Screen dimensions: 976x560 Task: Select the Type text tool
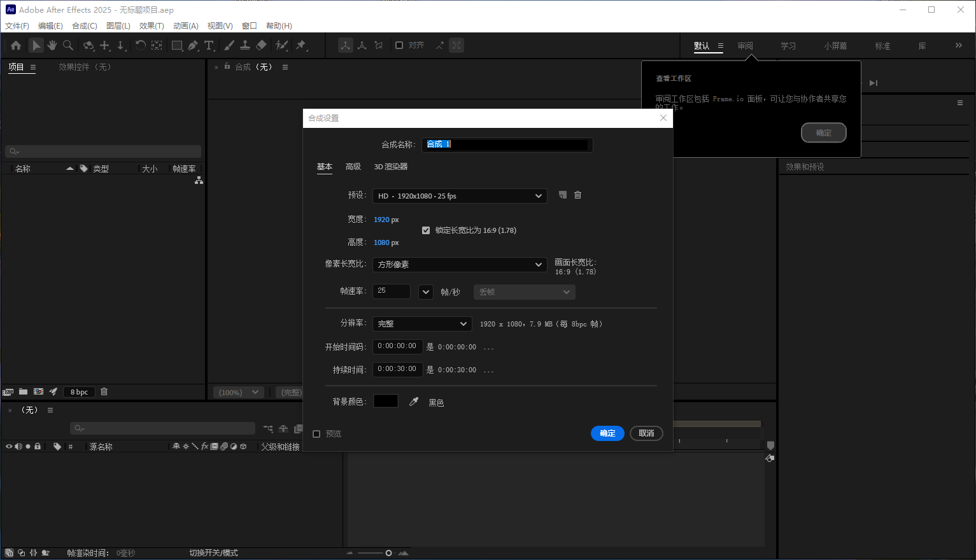pyautogui.click(x=209, y=45)
